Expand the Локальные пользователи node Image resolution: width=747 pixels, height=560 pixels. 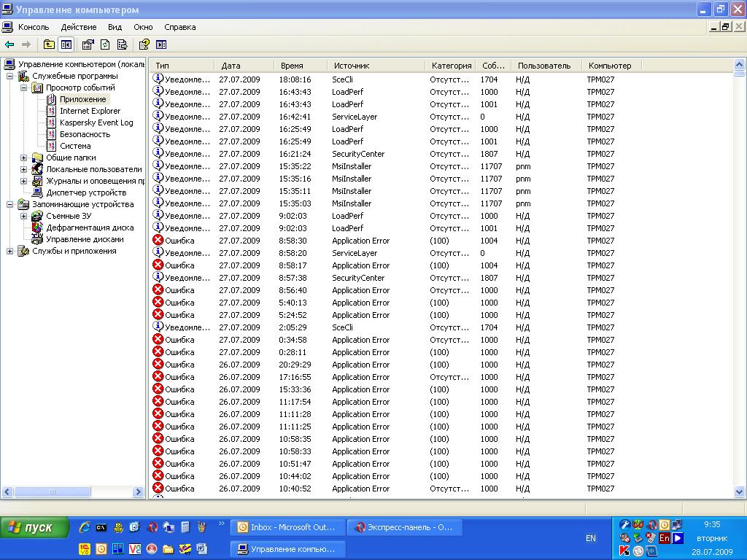pos(23,169)
